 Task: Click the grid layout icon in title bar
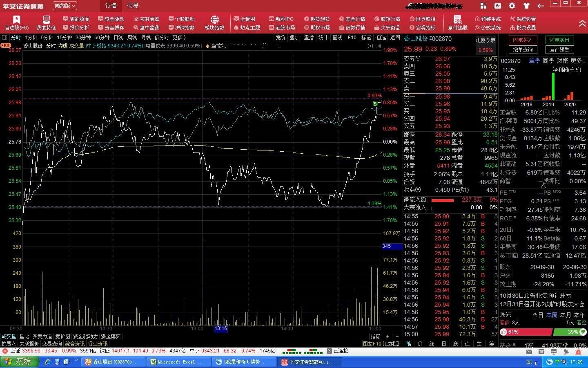click(x=483, y=6)
